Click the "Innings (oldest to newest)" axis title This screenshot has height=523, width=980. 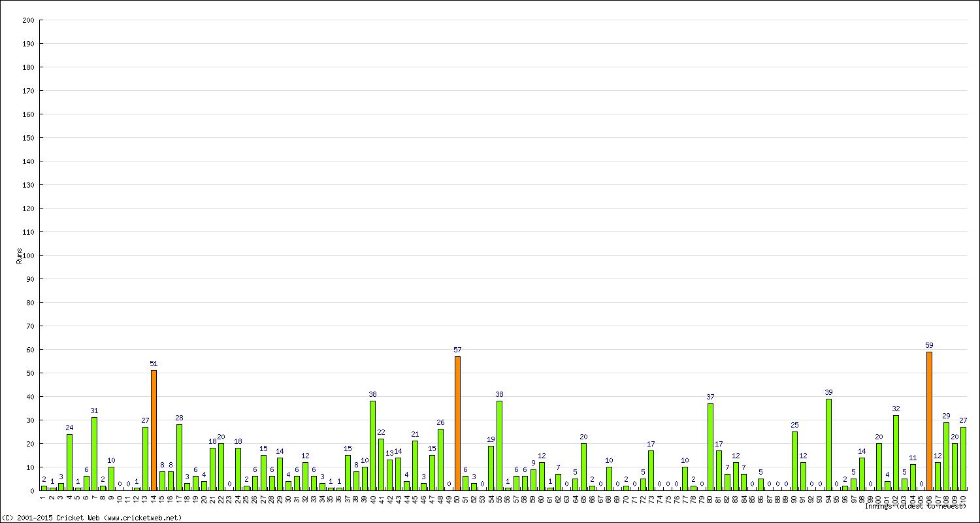(x=915, y=506)
